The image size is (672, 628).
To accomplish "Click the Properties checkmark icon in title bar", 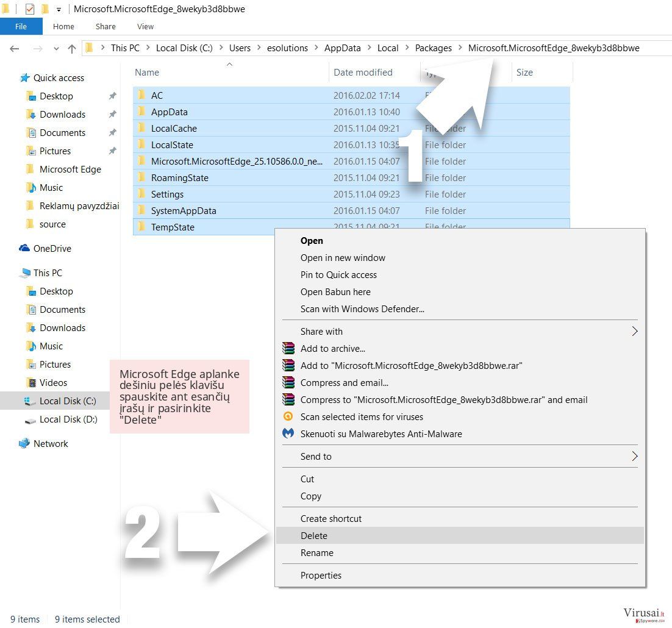I will pyautogui.click(x=29, y=9).
